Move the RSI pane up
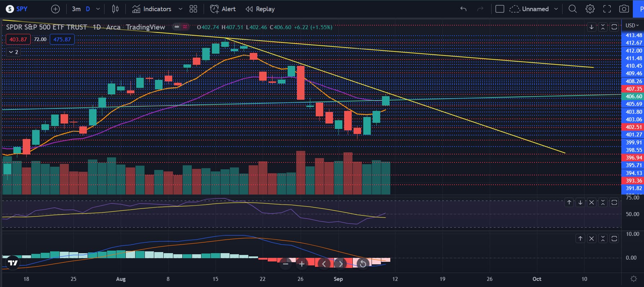 point(569,202)
